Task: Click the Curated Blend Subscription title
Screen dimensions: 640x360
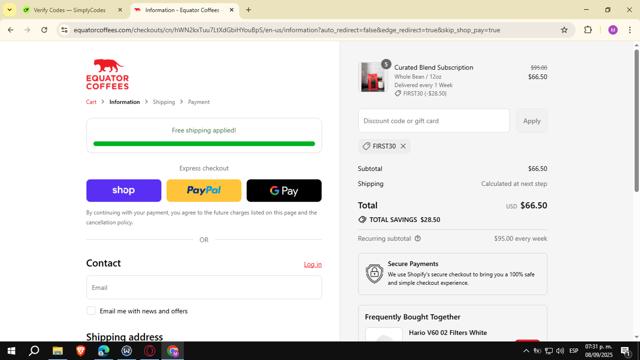Action: coord(433,67)
